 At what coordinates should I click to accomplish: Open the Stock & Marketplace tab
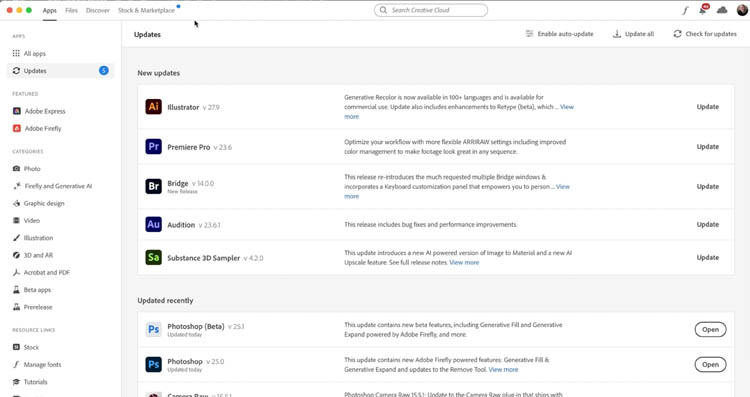click(146, 10)
